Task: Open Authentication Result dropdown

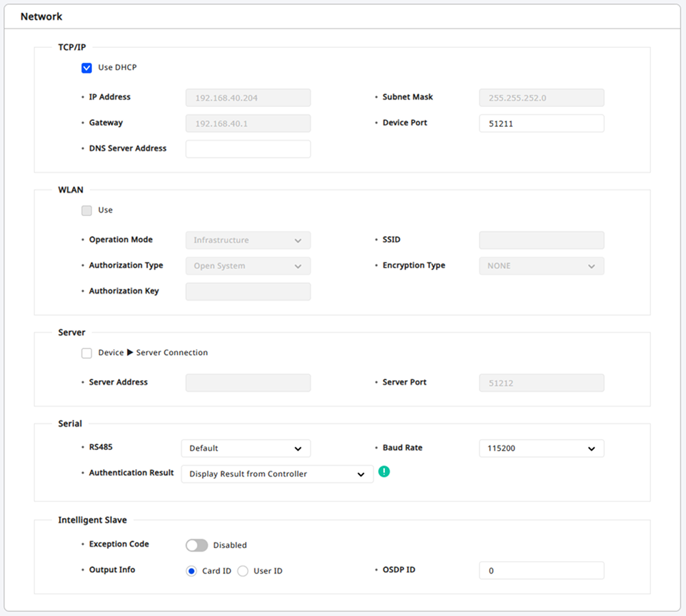Action: pyautogui.click(x=277, y=474)
